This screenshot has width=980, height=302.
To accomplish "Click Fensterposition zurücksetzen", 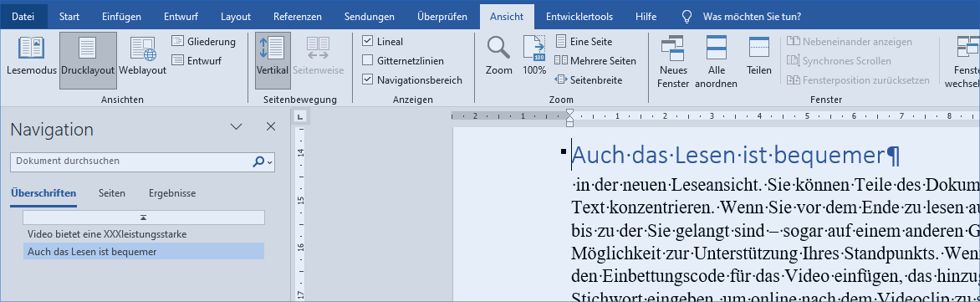I will (x=858, y=80).
